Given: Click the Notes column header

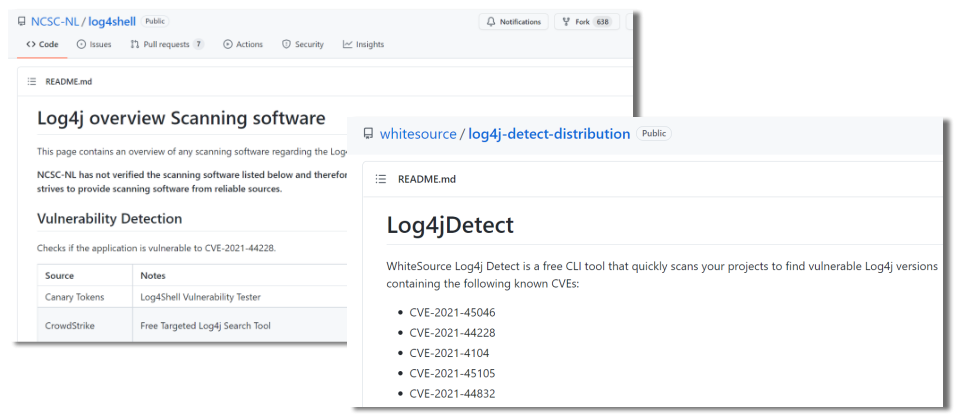Looking at the screenshot, I should (153, 276).
